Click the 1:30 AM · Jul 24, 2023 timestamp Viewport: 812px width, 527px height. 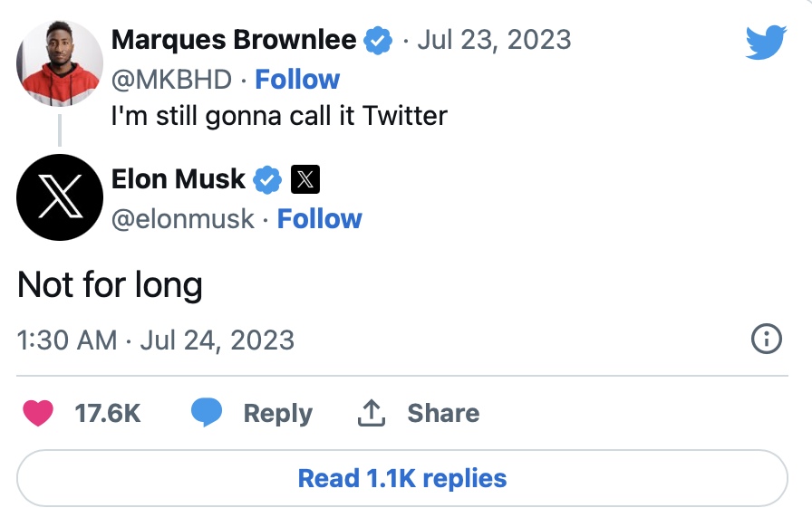tap(156, 340)
